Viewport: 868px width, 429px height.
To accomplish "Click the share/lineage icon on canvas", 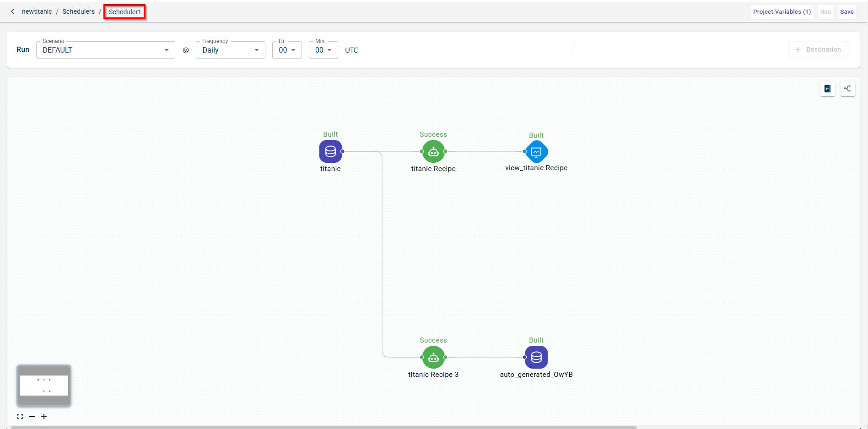I will 847,89.
